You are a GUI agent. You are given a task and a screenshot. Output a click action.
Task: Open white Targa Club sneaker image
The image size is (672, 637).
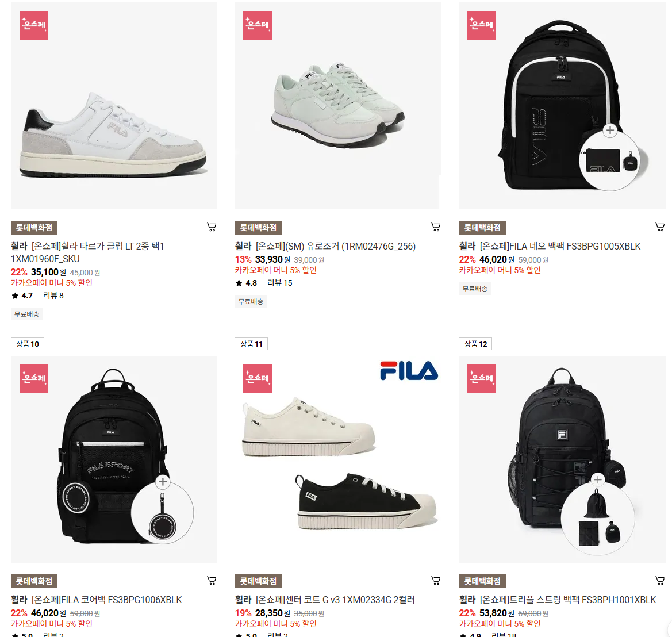(x=114, y=106)
